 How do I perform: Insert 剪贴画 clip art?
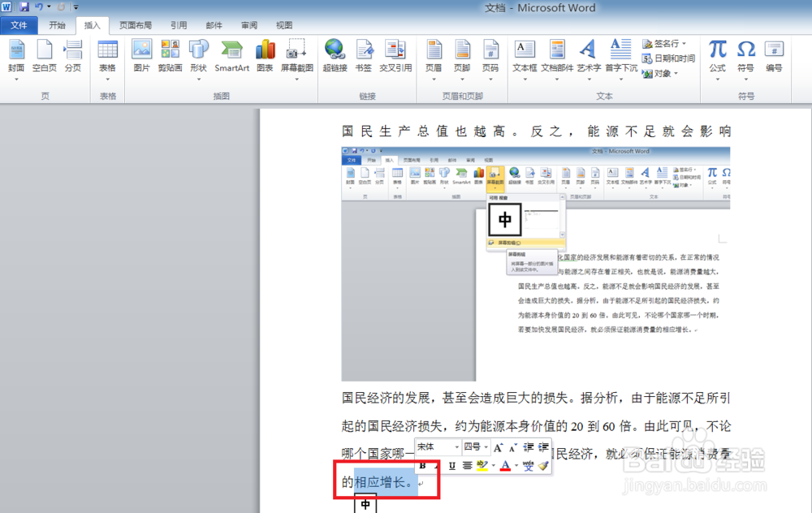pos(170,57)
